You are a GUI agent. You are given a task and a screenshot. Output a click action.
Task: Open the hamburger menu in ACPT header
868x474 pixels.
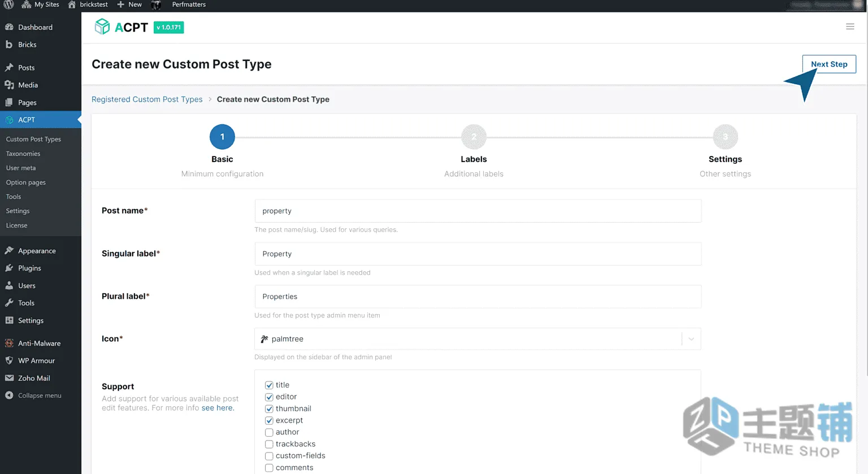tap(850, 27)
